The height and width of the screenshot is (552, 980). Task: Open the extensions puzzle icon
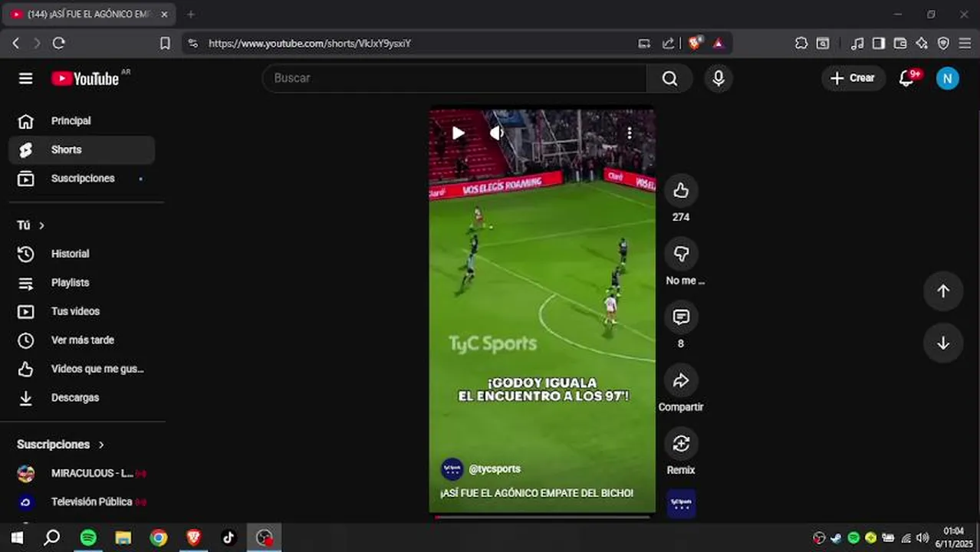801,44
